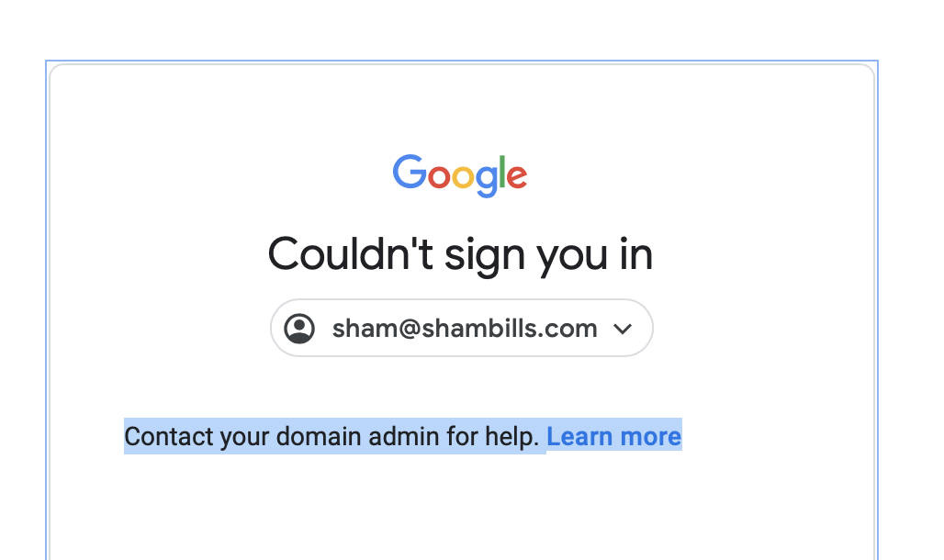This screenshot has width=944, height=560.
Task: Click the red "e" in Google logo
Action: (x=517, y=175)
